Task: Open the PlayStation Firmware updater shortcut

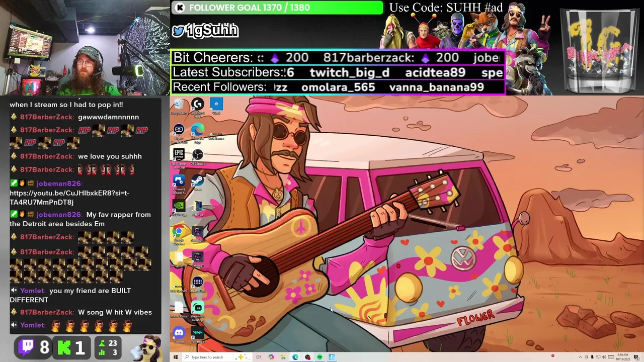Action: (179, 183)
